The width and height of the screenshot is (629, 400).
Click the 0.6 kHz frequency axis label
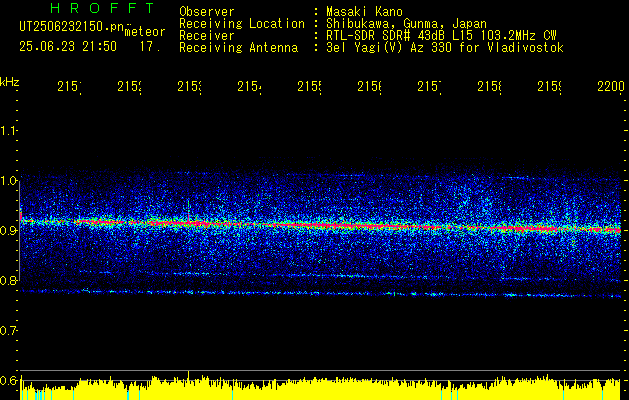[x=8, y=380]
